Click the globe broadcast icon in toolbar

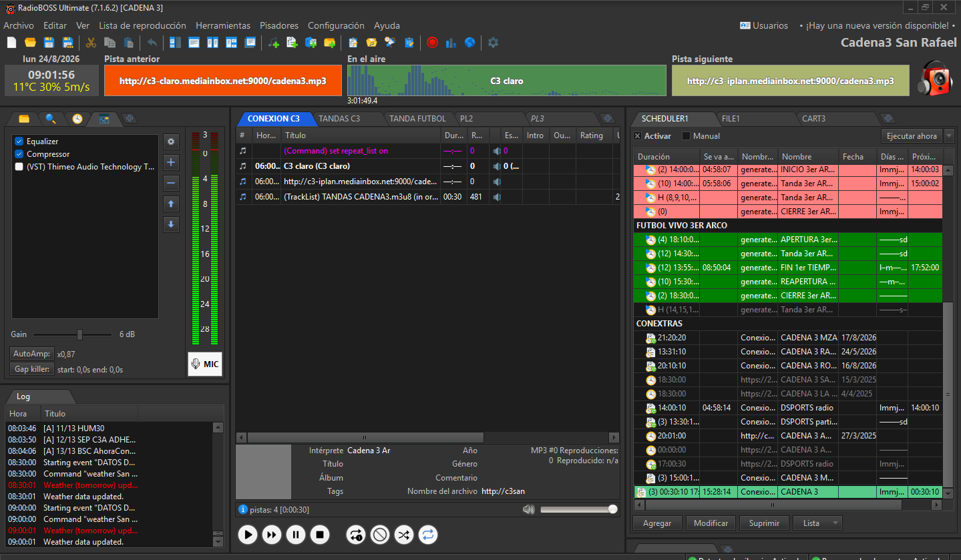(470, 43)
